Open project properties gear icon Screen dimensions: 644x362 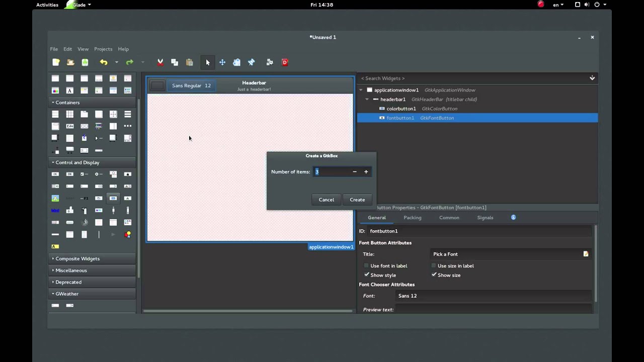pos(270,62)
